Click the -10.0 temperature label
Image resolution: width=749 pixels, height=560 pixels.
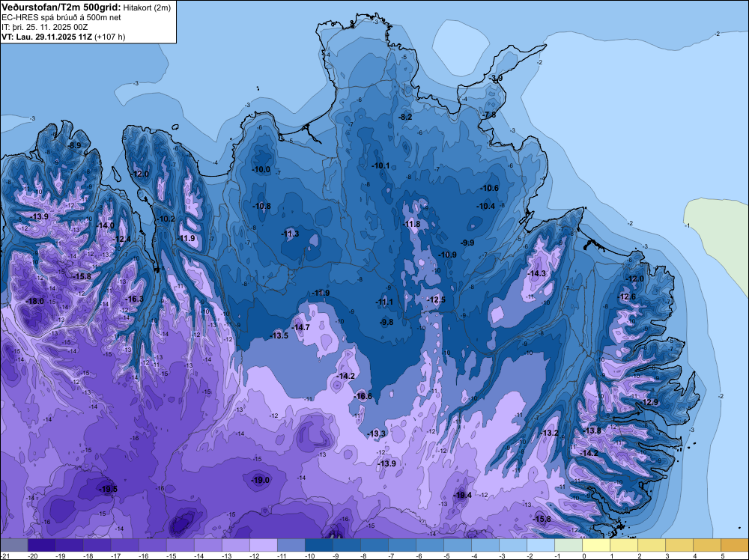coord(261,169)
